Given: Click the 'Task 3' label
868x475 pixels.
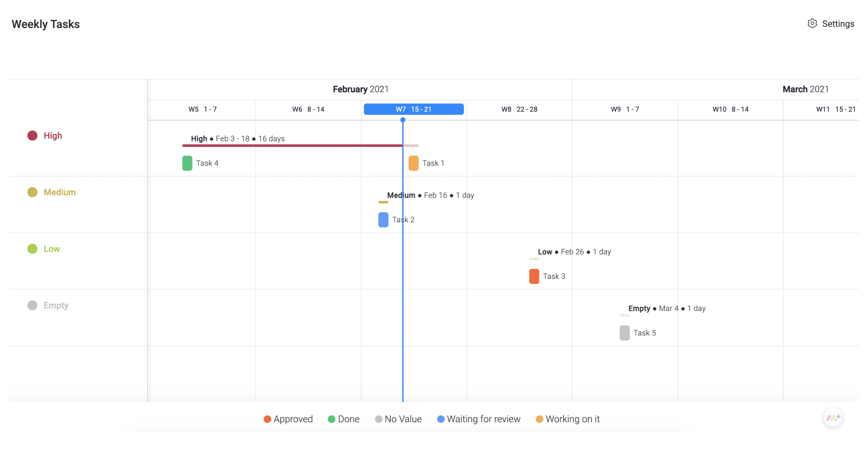Looking at the screenshot, I should 554,277.
